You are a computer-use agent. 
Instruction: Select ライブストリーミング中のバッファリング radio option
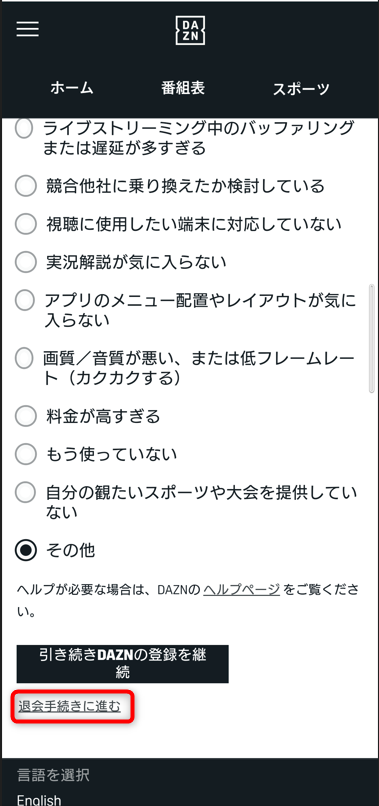24,129
